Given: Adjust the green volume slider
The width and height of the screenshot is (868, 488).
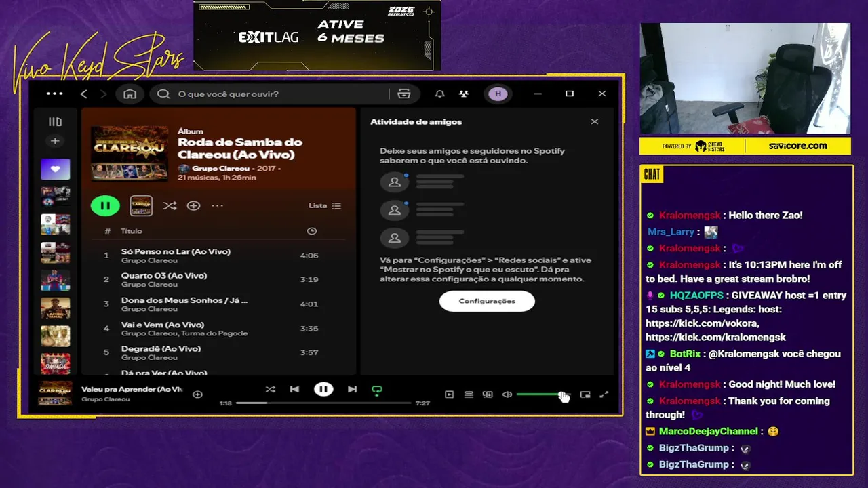Looking at the screenshot, I should pyautogui.click(x=542, y=394).
